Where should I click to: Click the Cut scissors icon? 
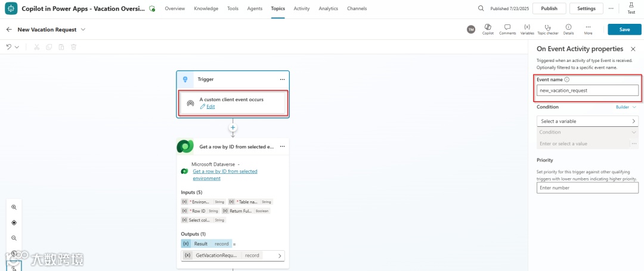click(x=36, y=47)
